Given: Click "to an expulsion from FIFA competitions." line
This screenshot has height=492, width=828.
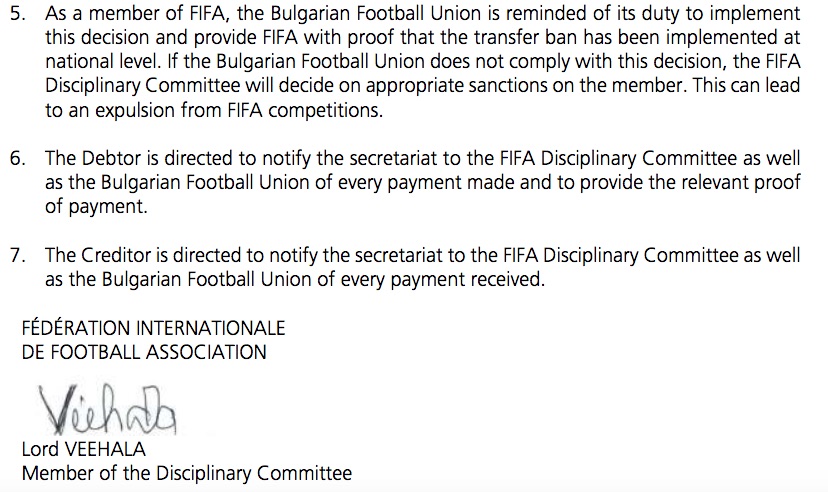Looking at the screenshot, I should coord(214,110).
